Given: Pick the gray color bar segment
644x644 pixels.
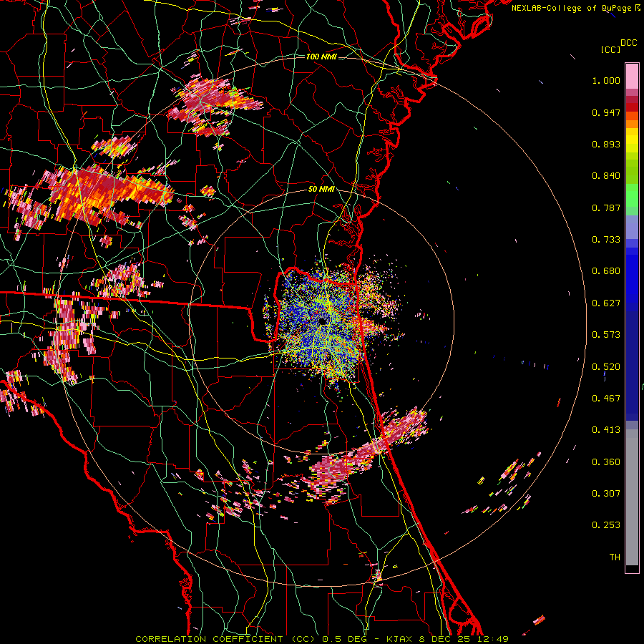Looking at the screenshot, I should click(632, 497).
